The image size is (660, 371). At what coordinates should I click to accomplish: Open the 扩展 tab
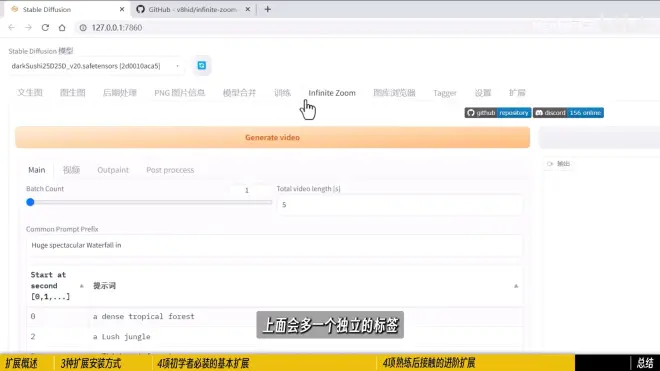click(517, 93)
